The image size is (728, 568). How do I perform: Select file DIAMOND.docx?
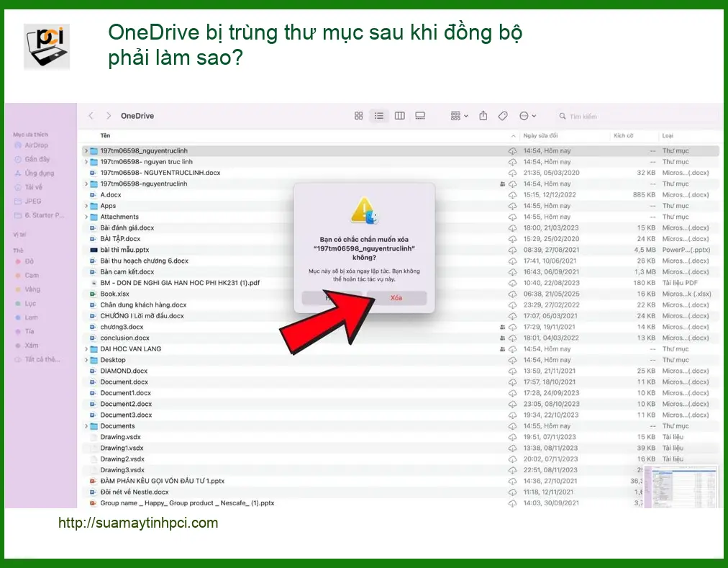(x=124, y=371)
